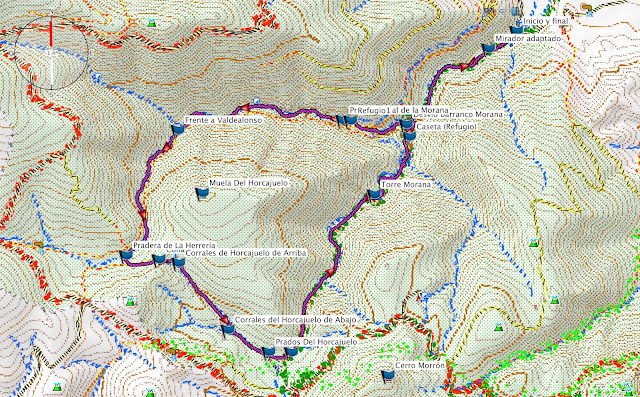Select the Frente a Valdealonso waypoint flag

(178, 130)
